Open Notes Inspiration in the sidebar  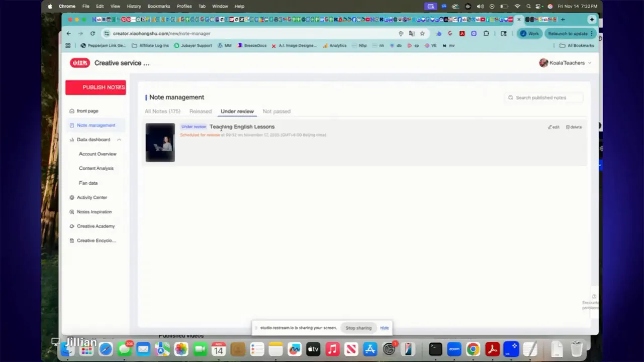coord(95,212)
